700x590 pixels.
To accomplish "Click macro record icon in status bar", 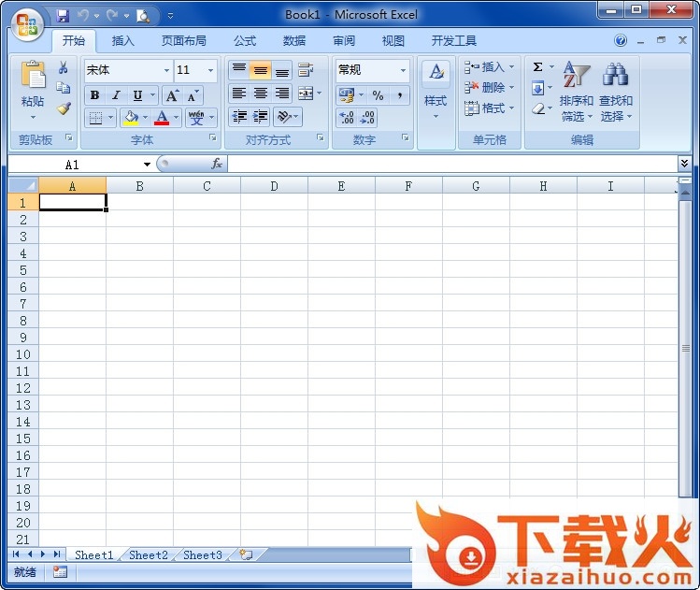I will click(60, 572).
